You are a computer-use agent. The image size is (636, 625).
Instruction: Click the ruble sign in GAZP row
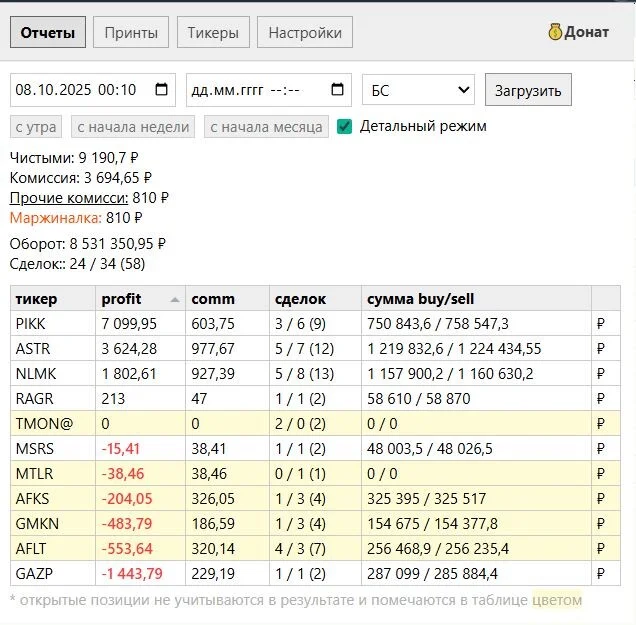pos(601,574)
